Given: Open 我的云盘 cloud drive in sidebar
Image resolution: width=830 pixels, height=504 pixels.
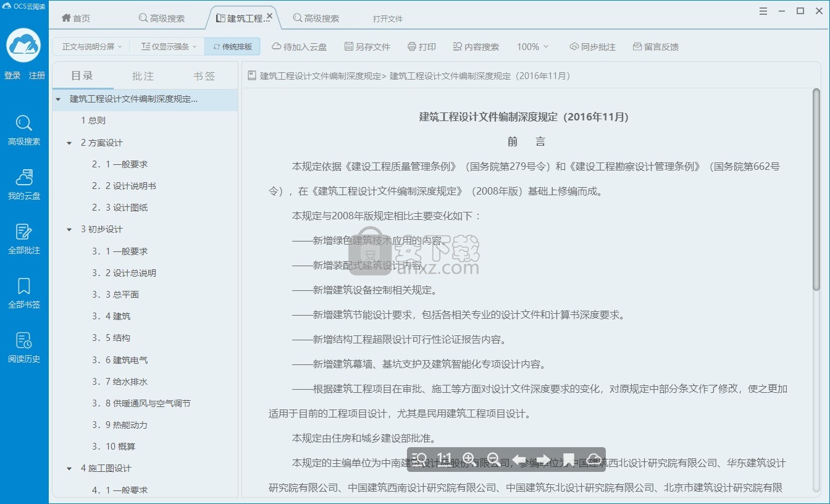Looking at the screenshot, I should click(x=24, y=185).
